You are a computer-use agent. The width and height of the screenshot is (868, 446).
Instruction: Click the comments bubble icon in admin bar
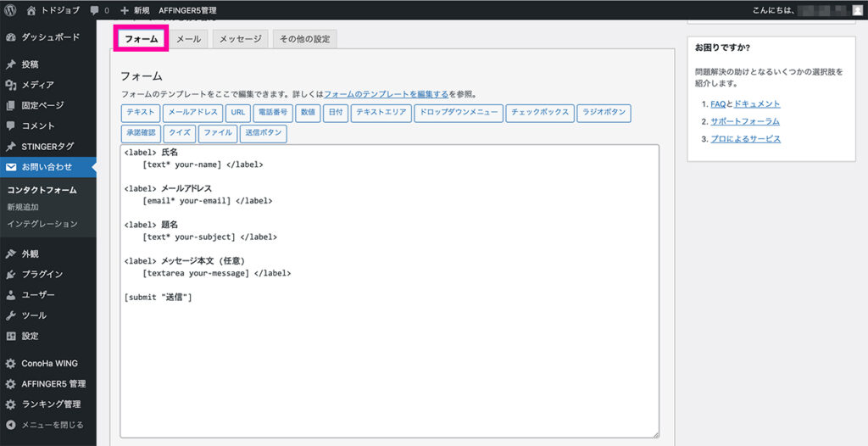point(95,10)
